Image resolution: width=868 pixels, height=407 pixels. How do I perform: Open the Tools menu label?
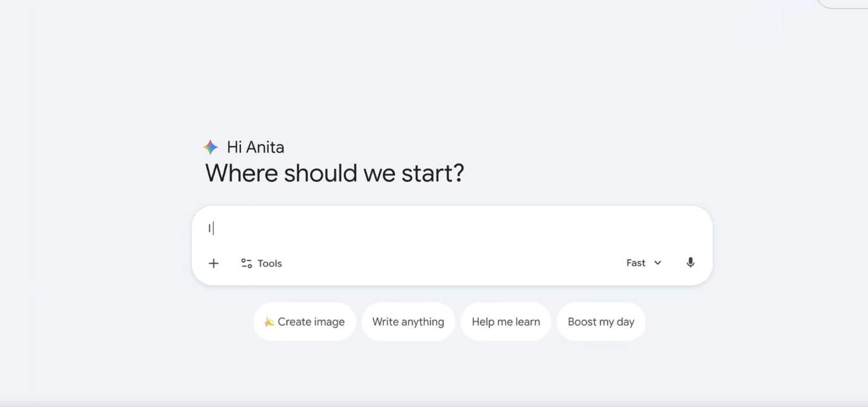[270, 264]
